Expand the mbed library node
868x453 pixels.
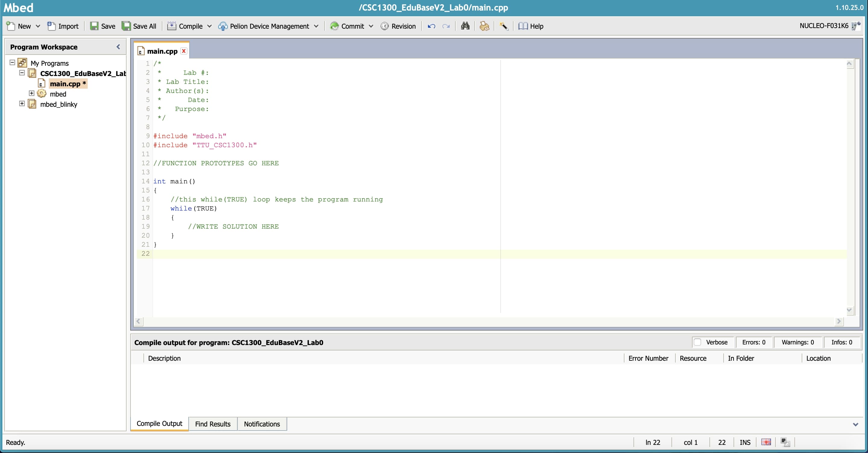click(32, 93)
